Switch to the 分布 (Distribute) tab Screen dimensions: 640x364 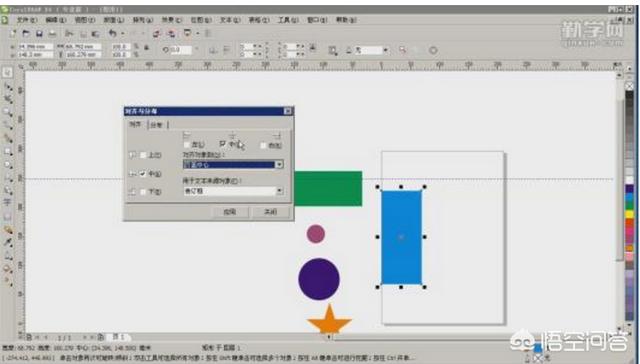(x=157, y=125)
